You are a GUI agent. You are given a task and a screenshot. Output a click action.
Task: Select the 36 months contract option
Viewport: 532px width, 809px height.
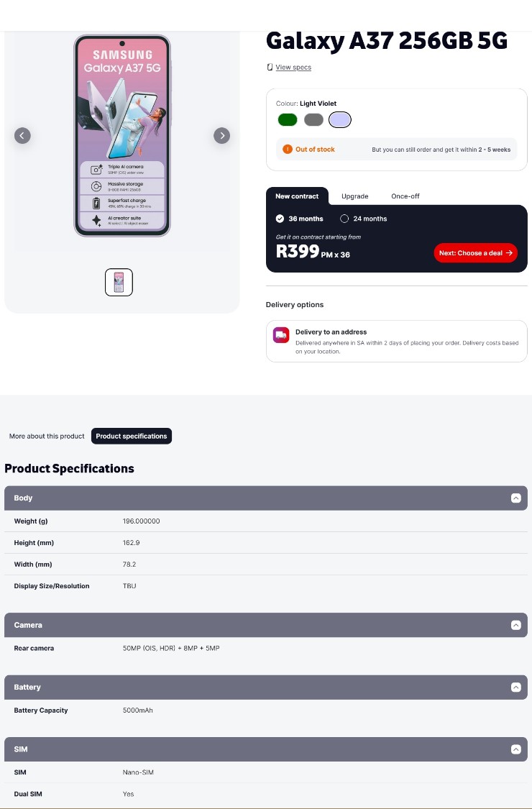coord(280,219)
